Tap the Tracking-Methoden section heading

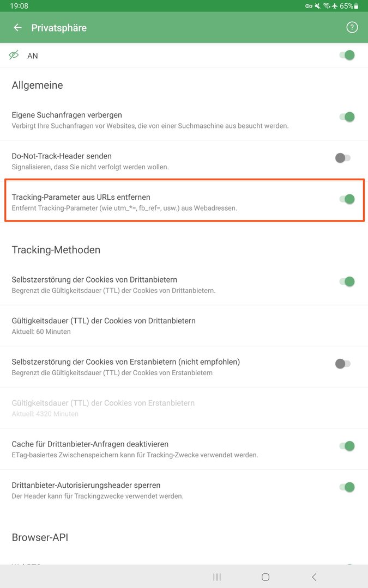[x=56, y=250]
